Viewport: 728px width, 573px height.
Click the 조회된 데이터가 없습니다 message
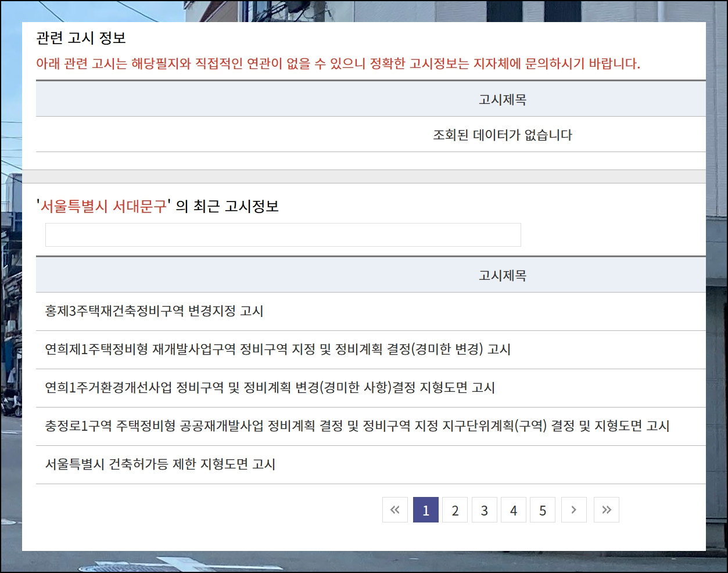pos(503,135)
